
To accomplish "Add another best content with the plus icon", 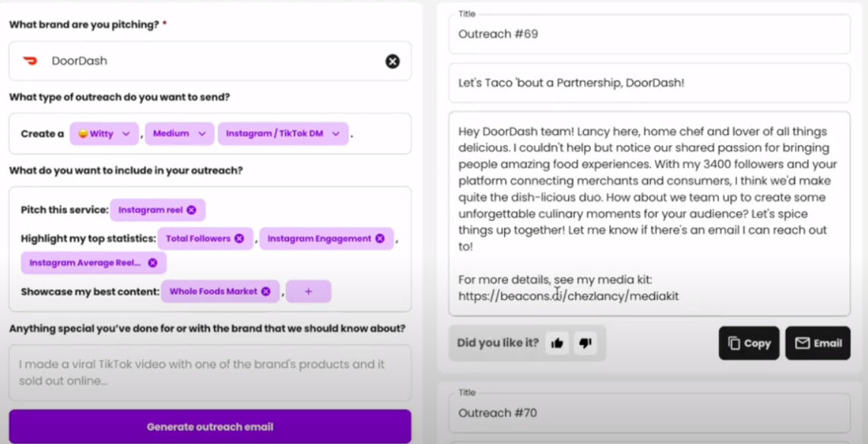I will click(308, 292).
